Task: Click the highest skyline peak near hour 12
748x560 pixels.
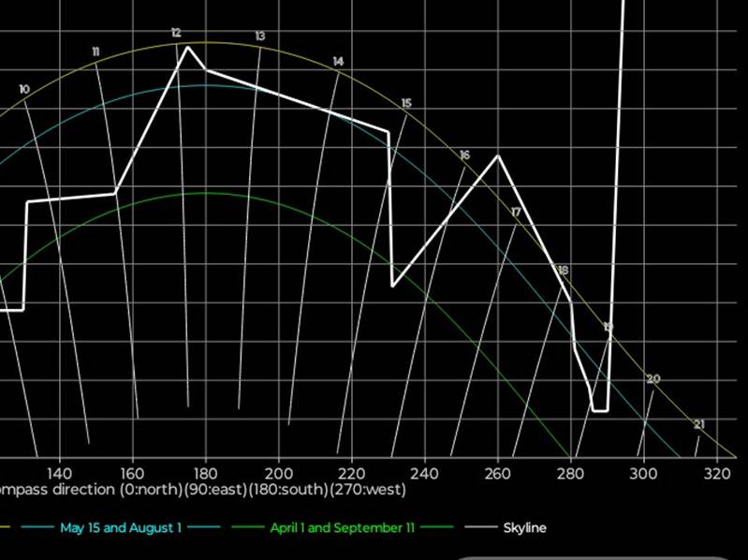Action: click(x=187, y=47)
